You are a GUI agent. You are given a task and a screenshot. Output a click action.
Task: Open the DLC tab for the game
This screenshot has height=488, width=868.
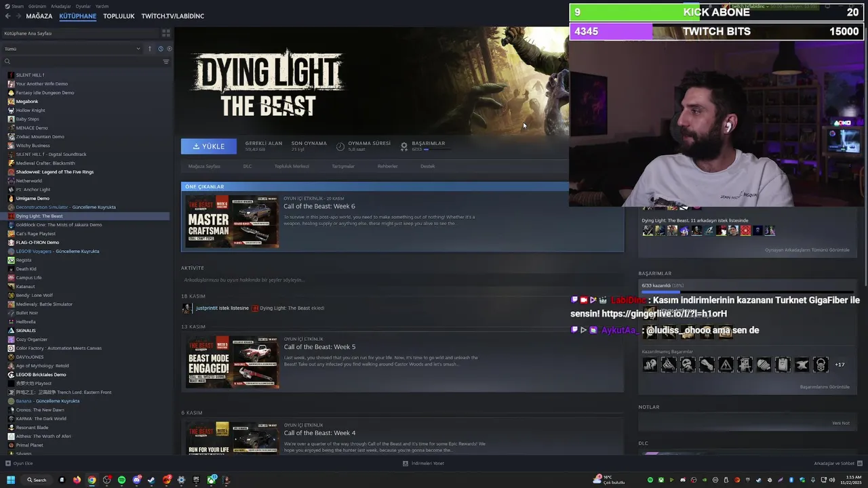(x=248, y=166)
